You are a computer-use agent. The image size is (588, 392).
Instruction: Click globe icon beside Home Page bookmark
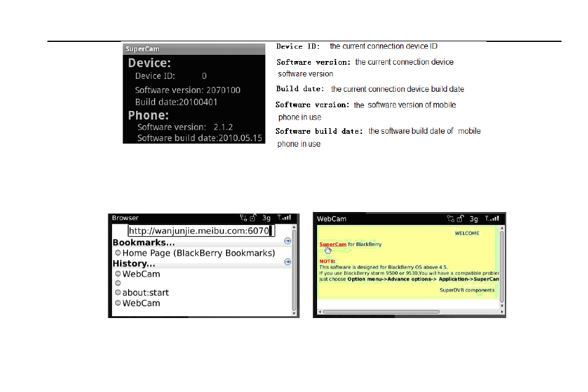[118, 253]
